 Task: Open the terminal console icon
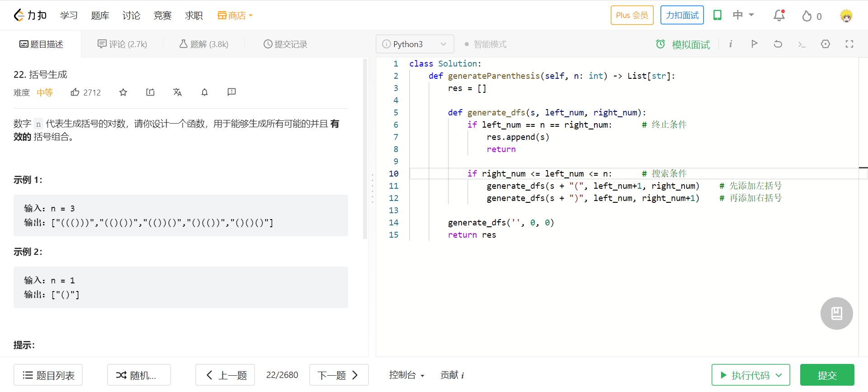coord(802,44)
